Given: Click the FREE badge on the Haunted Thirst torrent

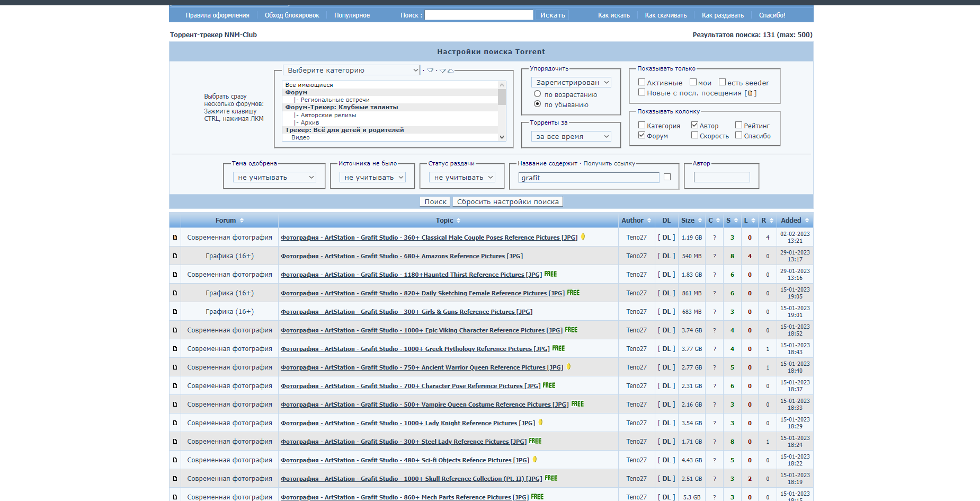Looking at the screenshot, I should pos(550,274).
